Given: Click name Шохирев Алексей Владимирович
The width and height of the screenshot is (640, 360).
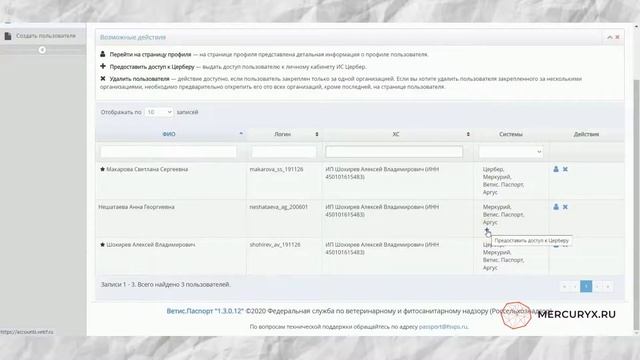Looking at the screenshot, I should click(151, 244).
